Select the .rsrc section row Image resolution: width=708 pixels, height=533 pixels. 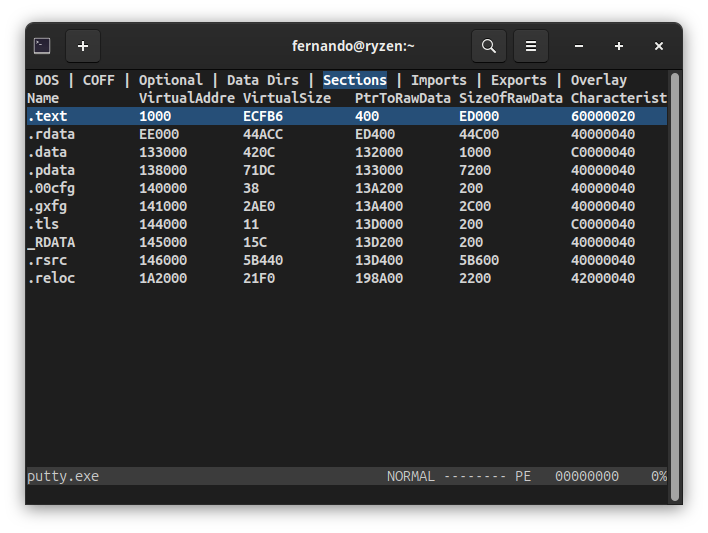(x=347, y=260)
